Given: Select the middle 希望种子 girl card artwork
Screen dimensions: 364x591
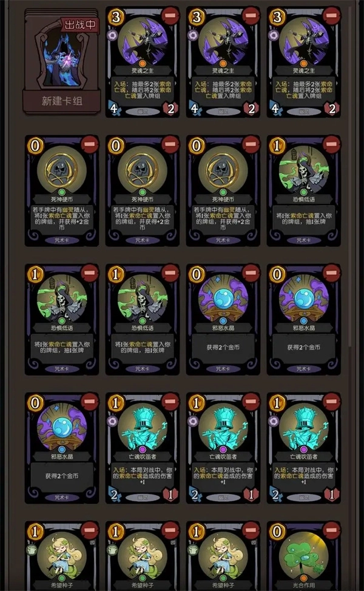Looking at the screenshot, I should click(x=143, y=556).
